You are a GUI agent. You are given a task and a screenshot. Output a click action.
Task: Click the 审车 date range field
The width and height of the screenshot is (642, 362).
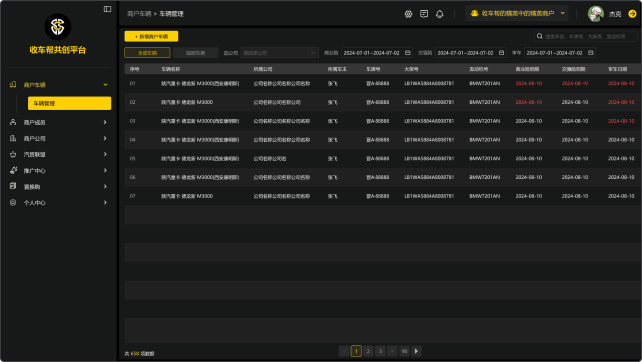(560, 52)
